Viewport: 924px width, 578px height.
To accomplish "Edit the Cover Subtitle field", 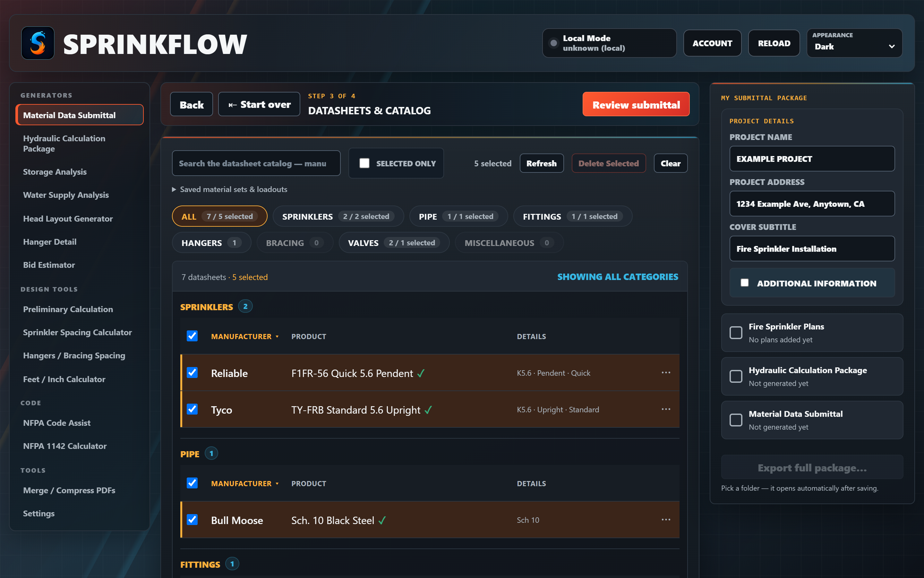I will point(812,249).
